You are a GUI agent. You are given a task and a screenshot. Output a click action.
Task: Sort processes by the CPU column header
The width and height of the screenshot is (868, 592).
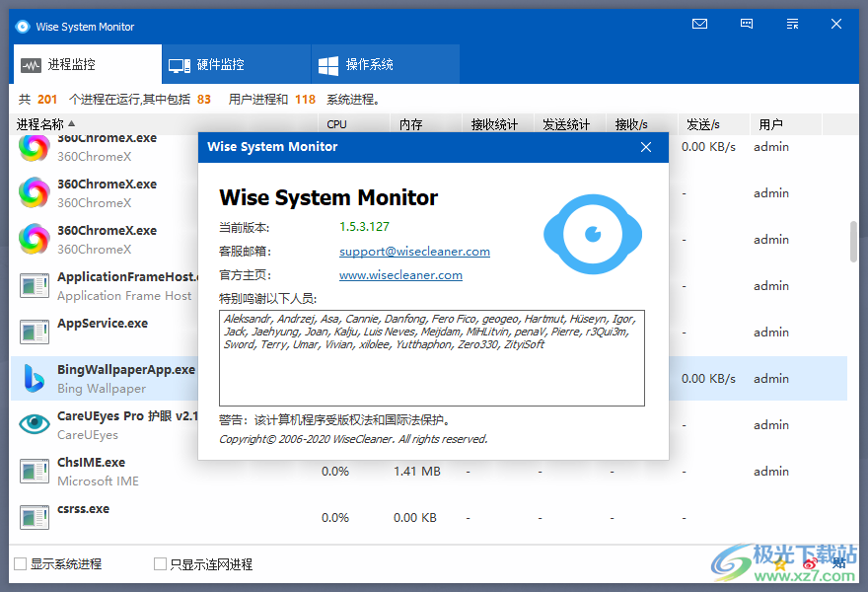coord(336,124)
